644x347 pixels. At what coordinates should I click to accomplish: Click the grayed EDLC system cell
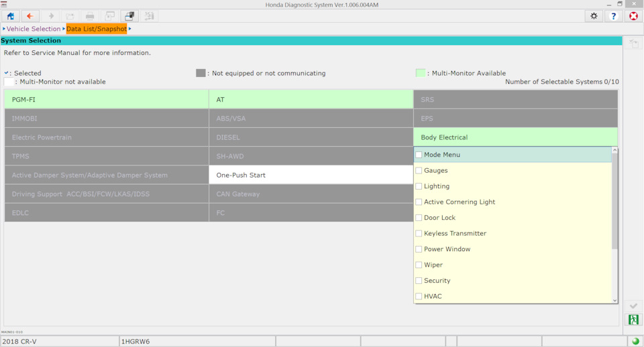[x=107, y=213]
